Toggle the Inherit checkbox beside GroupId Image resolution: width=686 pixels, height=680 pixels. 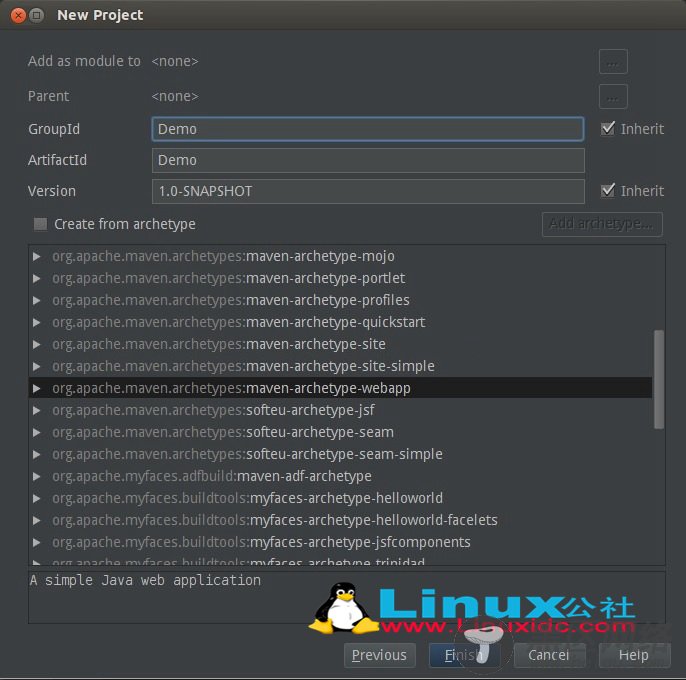[608, 129]
